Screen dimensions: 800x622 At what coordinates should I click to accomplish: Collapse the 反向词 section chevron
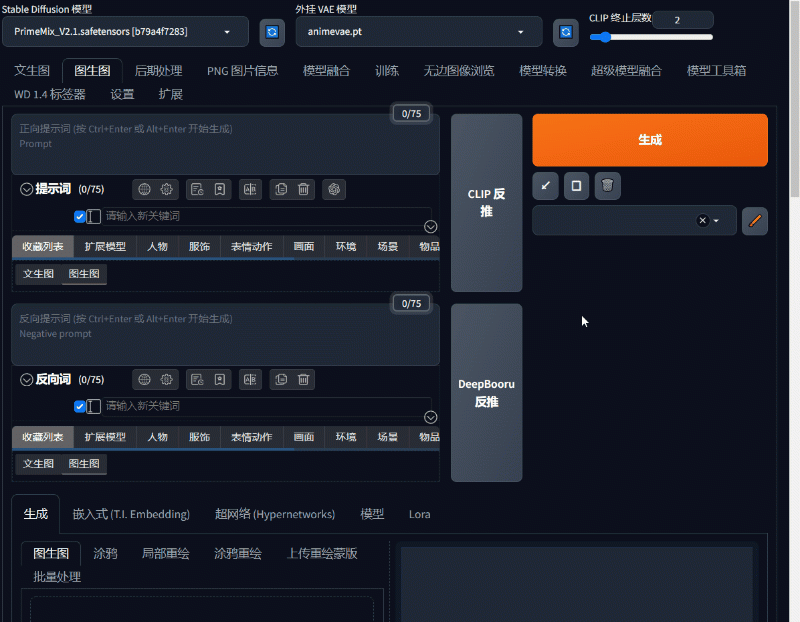coord(27,380)
